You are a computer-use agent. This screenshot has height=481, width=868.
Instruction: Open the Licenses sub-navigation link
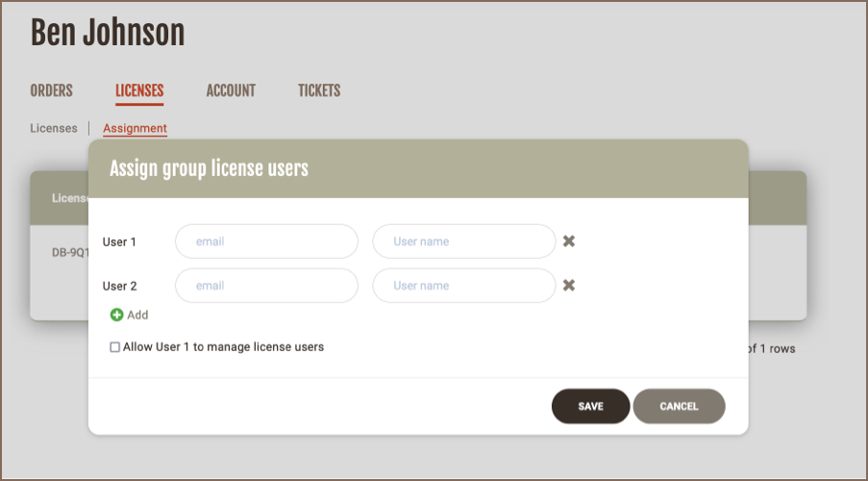click(54, 128)
